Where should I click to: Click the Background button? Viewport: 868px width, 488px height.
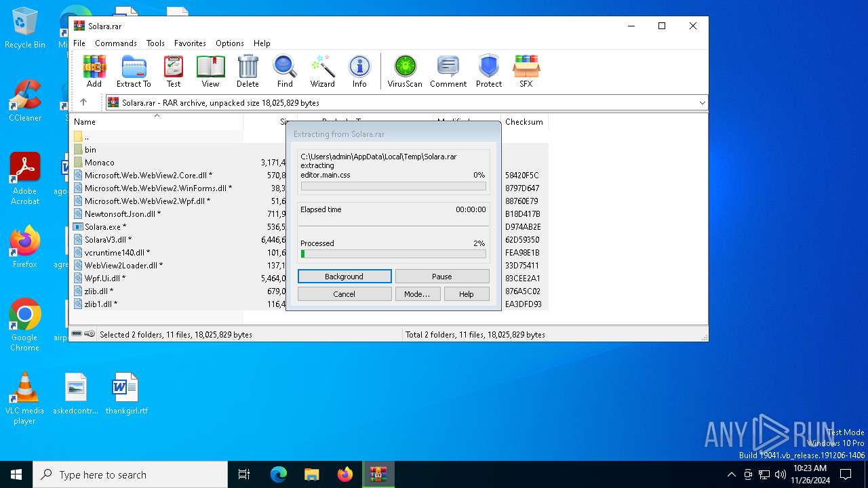tap(344, 277)
